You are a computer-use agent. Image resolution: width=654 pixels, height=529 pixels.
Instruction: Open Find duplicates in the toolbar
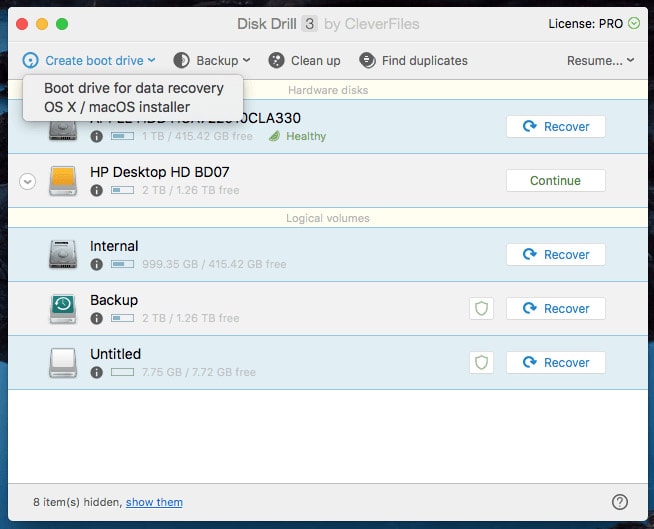tap(413, 61)
